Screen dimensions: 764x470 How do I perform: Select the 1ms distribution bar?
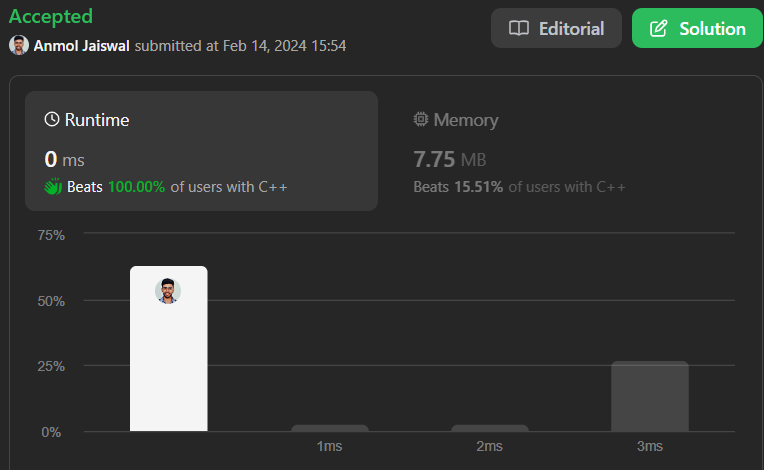pos(330,428)
